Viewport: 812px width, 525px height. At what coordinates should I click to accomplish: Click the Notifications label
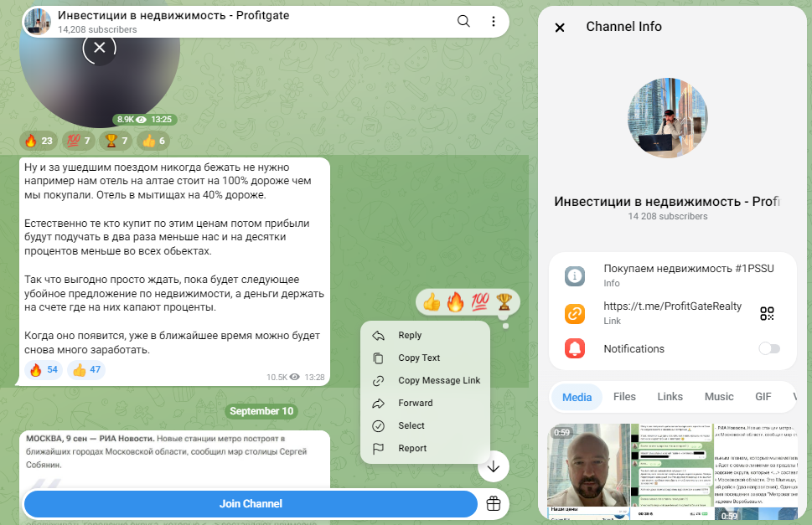(x=634, y=348)
